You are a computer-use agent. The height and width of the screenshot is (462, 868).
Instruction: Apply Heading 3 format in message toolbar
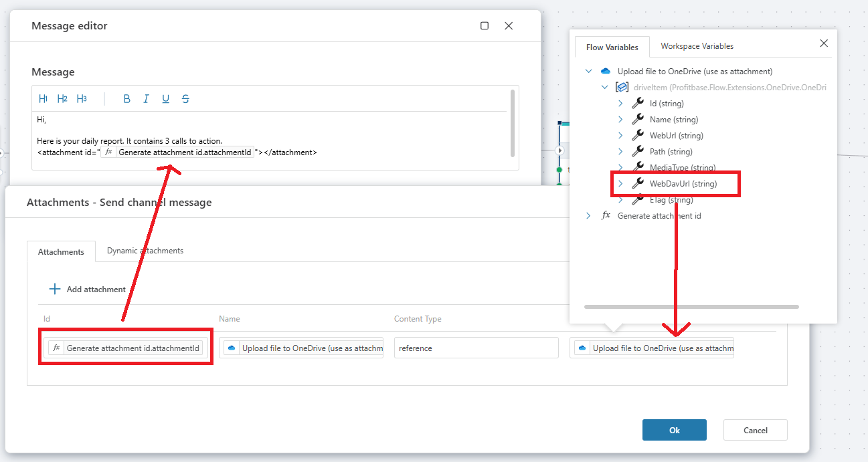[82, 99]
